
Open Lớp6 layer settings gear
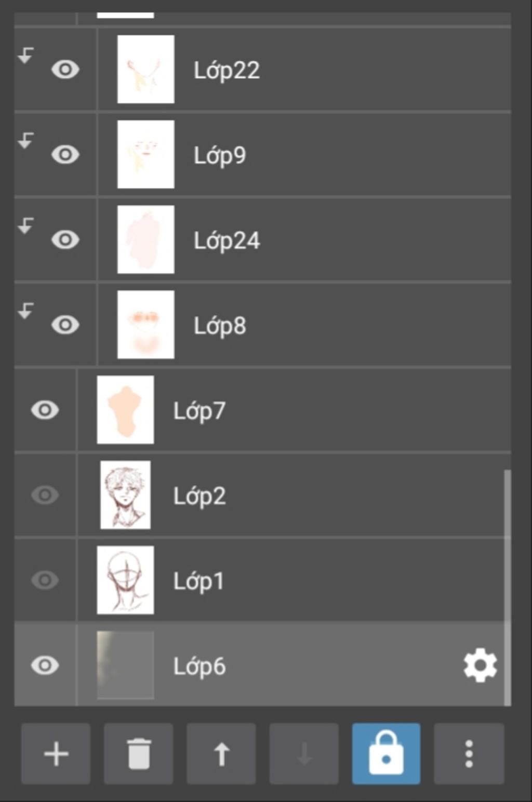[x=480, y=665]
